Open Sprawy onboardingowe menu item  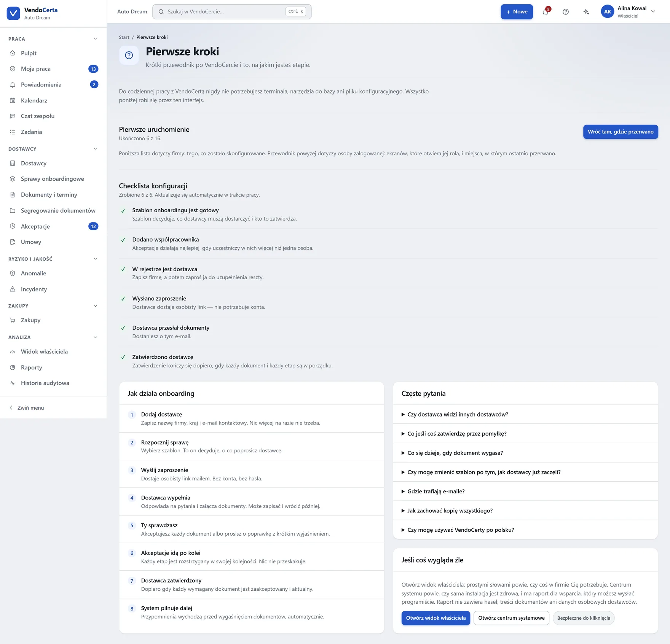pos(53,179)
